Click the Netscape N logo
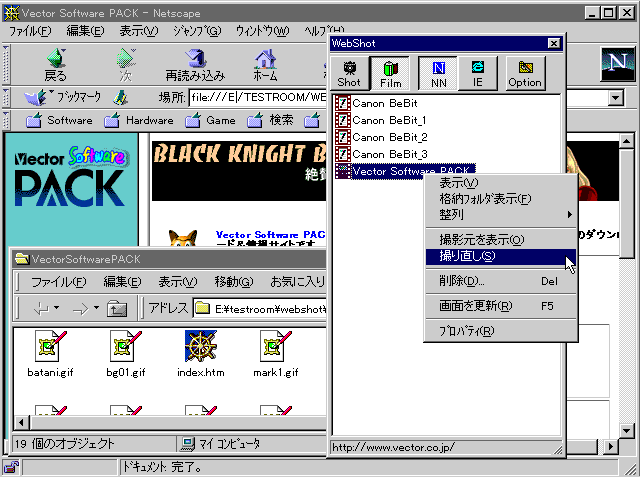 pos(618,64)
